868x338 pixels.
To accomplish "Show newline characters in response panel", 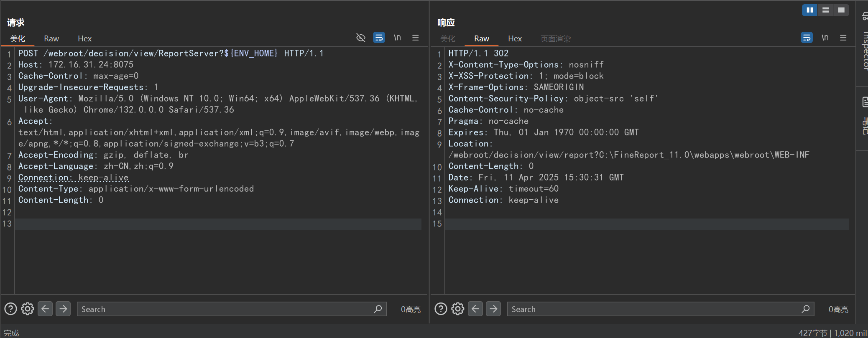I will (x=825, y=38).
